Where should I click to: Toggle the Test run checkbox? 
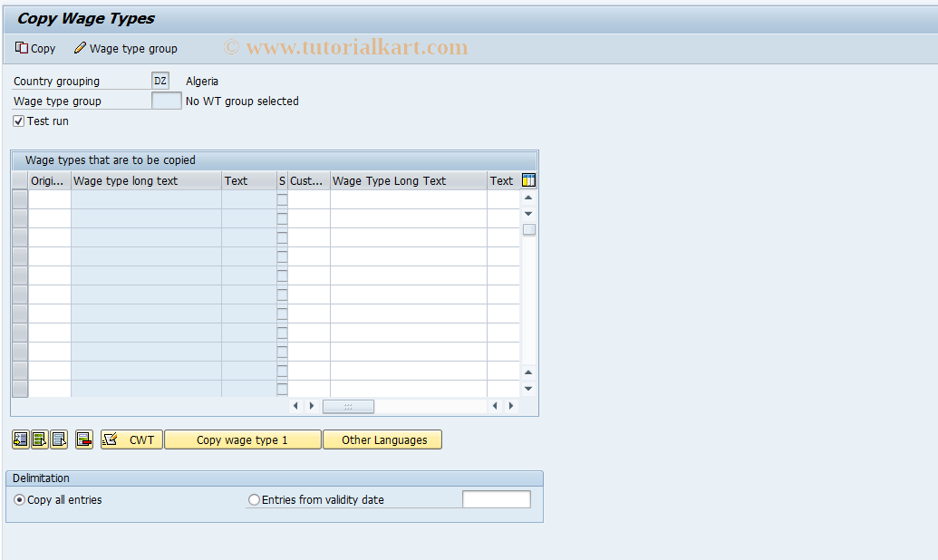point(18,121)
